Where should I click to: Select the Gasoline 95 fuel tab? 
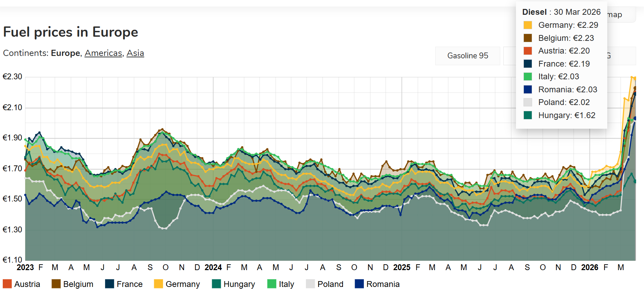tap(468, 56)
